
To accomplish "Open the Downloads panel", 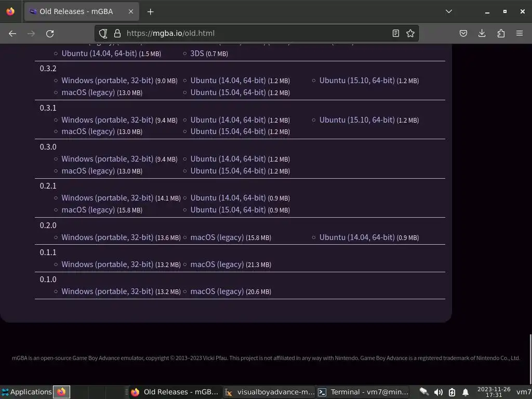I will 482,33.
